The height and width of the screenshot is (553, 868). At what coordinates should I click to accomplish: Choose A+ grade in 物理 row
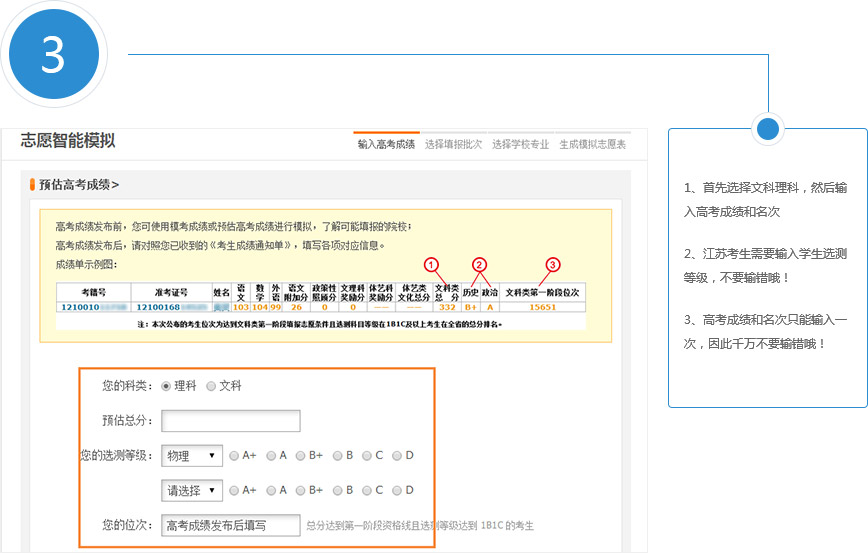tap(234, 456)
